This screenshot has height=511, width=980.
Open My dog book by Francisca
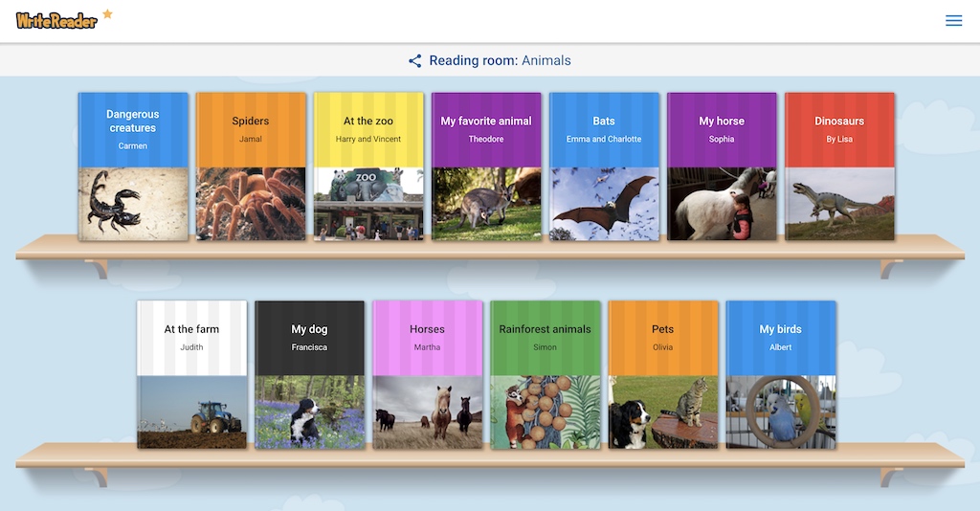(x=309, y=375)
